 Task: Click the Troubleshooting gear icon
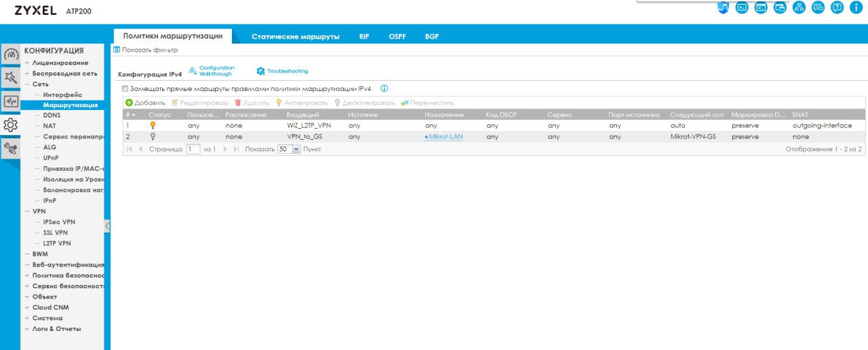pos(260,71)
